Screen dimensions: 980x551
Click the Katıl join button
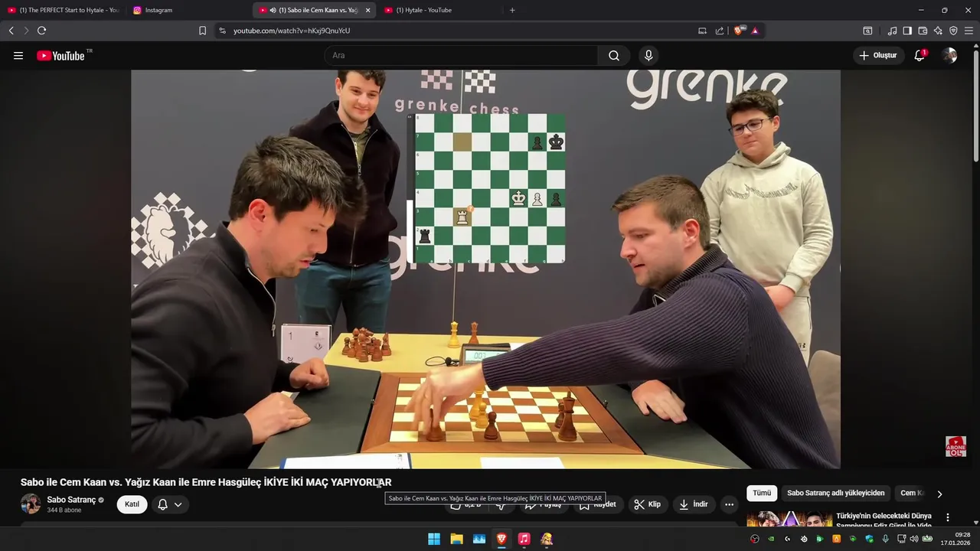click(x=132, y=504)
